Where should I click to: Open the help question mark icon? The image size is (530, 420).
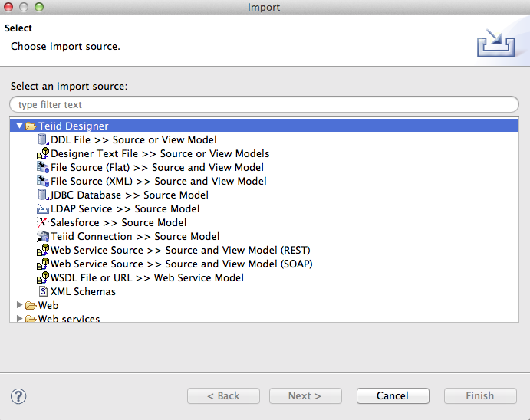pyautogui.click(x=19, y=395)
